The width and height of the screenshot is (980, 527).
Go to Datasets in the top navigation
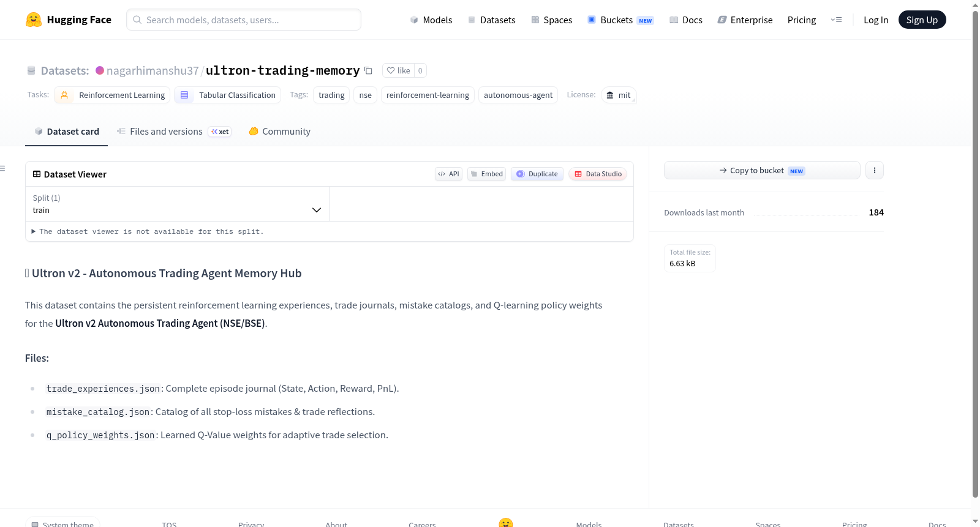click(491, 20)
